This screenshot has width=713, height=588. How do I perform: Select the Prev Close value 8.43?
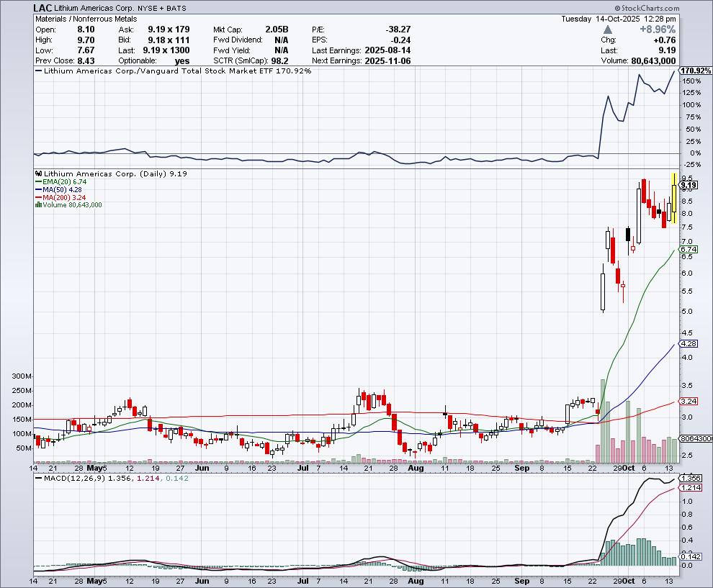pos(86,61)
